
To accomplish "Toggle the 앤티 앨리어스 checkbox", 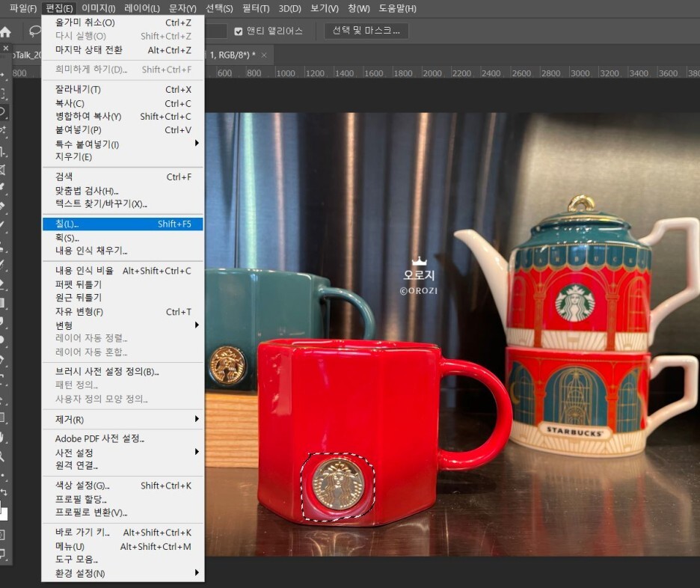I will click(239, 31).
